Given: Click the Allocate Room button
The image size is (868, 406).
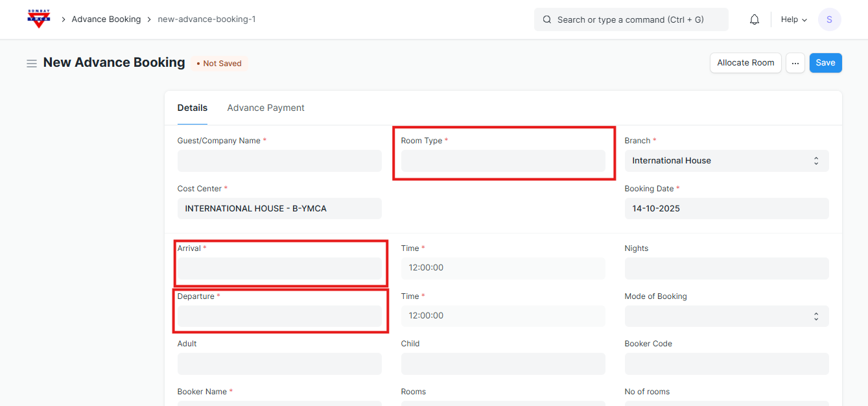Looking at the screenshot, I should coord(745,63).
